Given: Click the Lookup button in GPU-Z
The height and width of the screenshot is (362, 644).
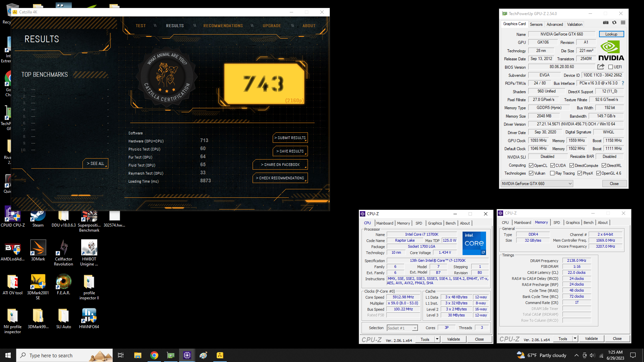Looking at the screenshot, I should (611, 34).
